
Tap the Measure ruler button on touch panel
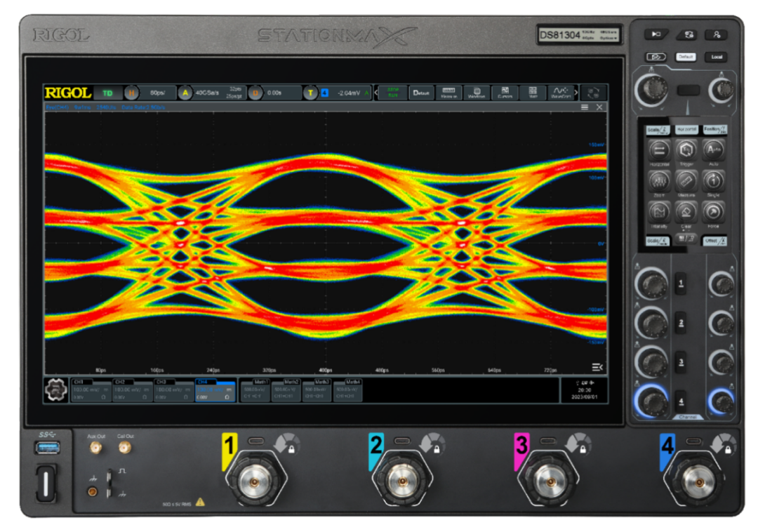coord(686,182)
